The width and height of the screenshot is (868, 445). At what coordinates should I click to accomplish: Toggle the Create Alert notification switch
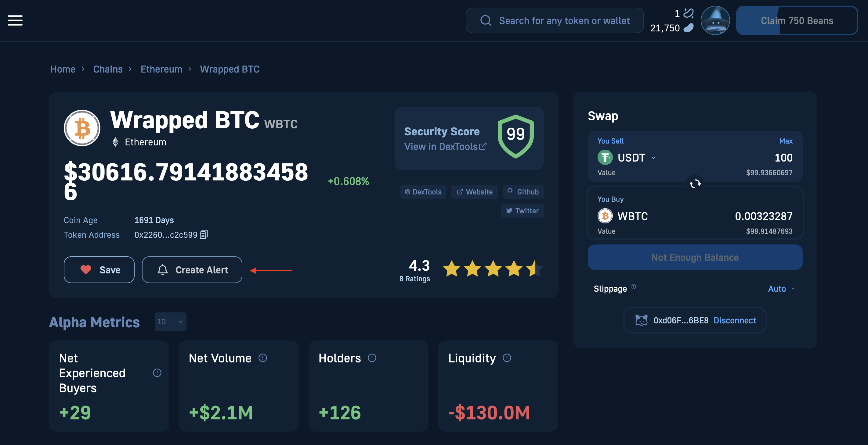pos(191,269)
